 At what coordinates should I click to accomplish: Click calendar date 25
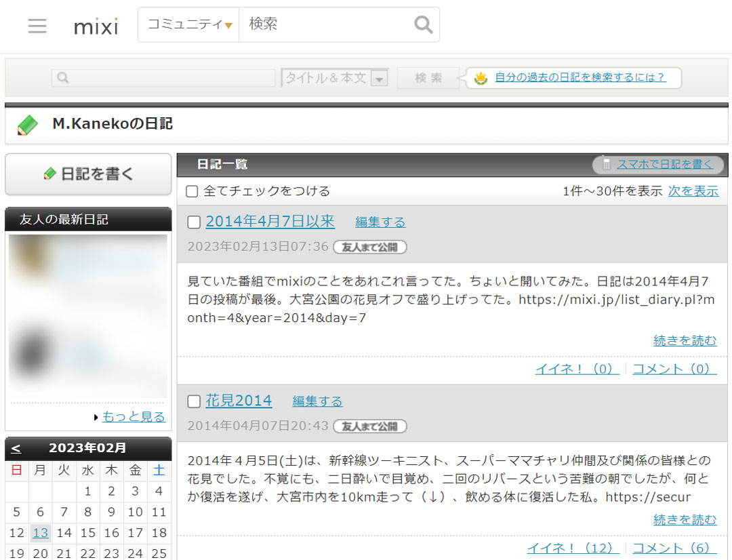point(159,553)
